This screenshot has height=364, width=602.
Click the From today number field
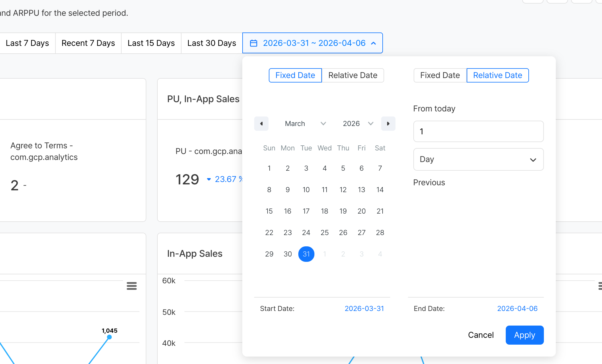478,131
